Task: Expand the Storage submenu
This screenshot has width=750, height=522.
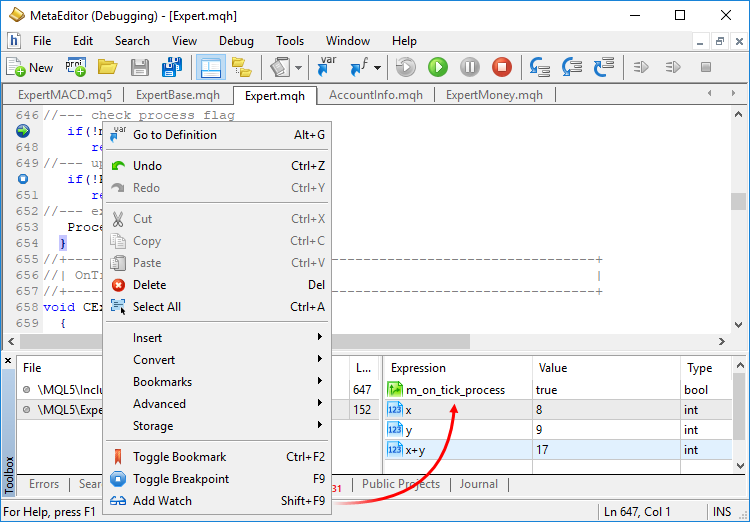Action: (218, 426)
